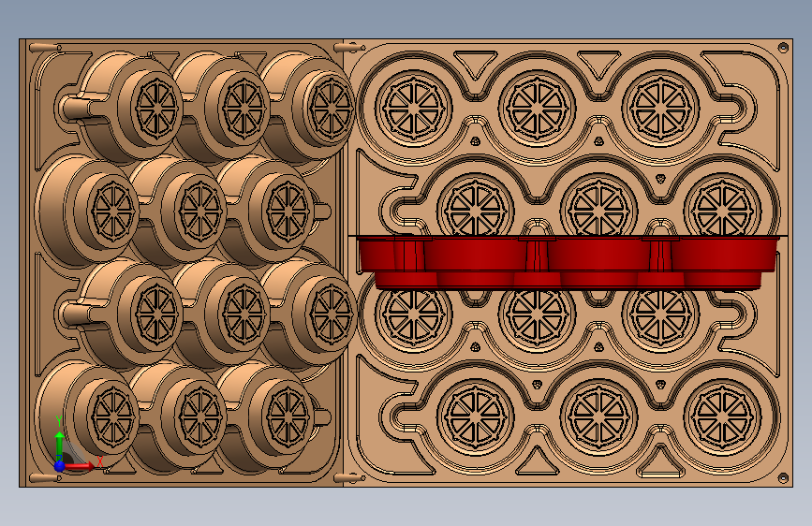Pick the screw hole at mold's top-right corner
The height and width of the screenshot is (526, 812).
point(783,48)
